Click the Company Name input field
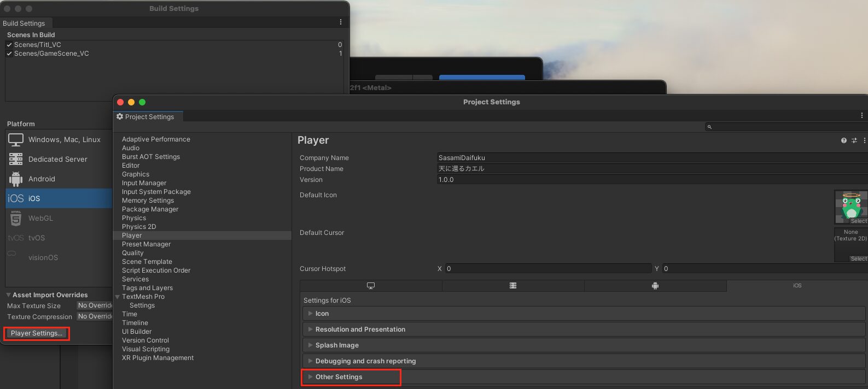Image resolution: width=868 pixels, height=389 pixels. click(x=651, y=158)
